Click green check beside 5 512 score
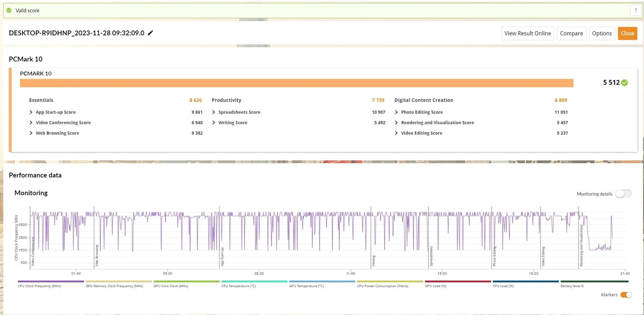 click(624, 83)
